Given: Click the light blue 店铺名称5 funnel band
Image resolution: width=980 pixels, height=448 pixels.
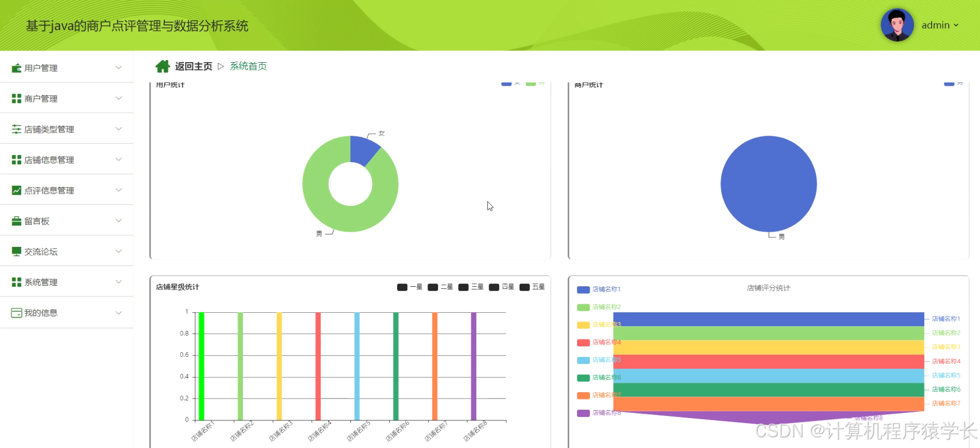Looking at the screenshot, I should pos(768,376).
